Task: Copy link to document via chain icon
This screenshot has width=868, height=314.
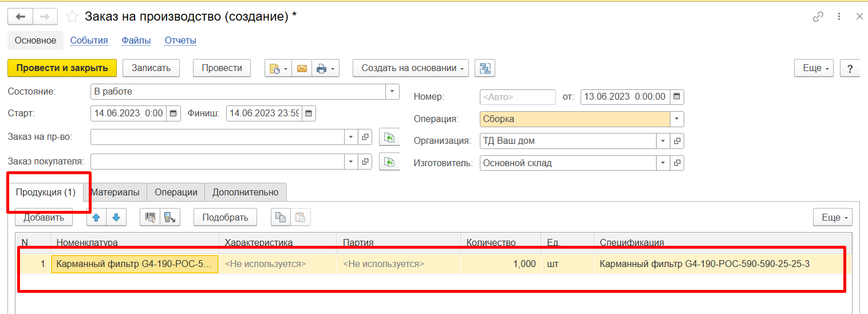Action: coord(818,17)
